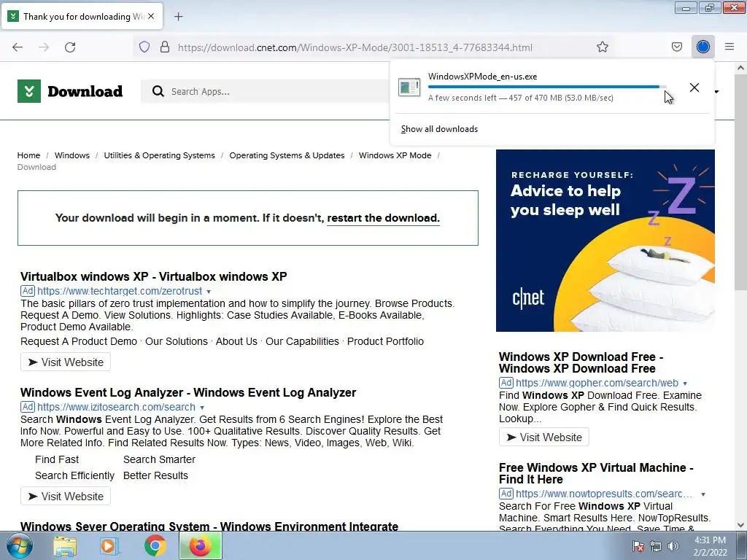
Task: Select the 'Thank you for downloading' tab
Action: pyautogui.click(x=82, y=16)
